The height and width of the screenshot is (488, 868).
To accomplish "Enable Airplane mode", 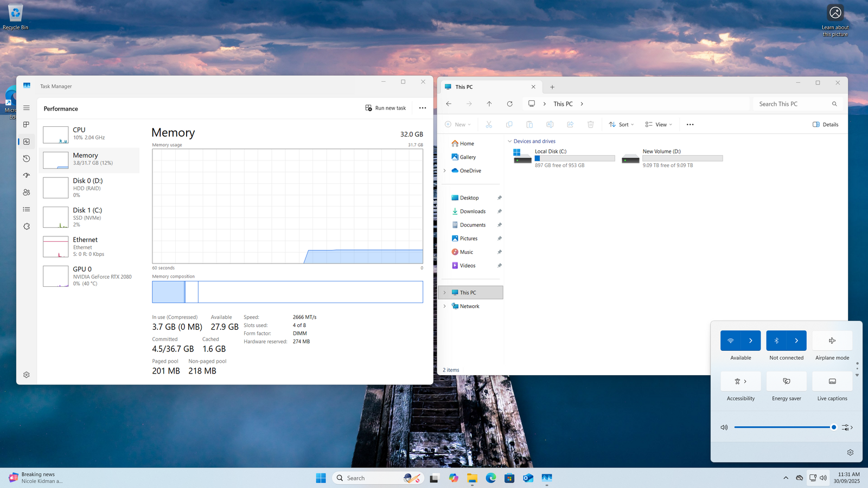I will point(832,341).
